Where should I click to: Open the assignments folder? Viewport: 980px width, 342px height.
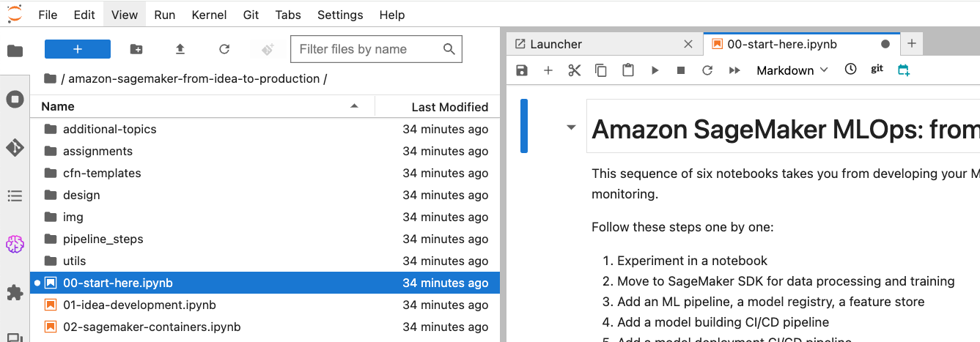(x=265, y=151)
